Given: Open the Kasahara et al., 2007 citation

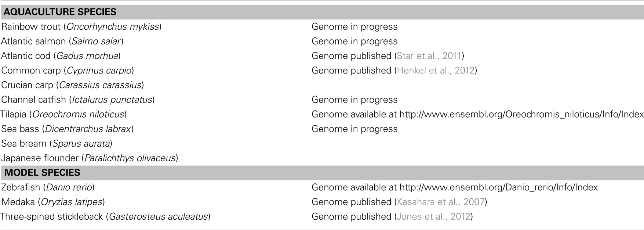Looking at the screenshot, I should (x=441, y=202).
